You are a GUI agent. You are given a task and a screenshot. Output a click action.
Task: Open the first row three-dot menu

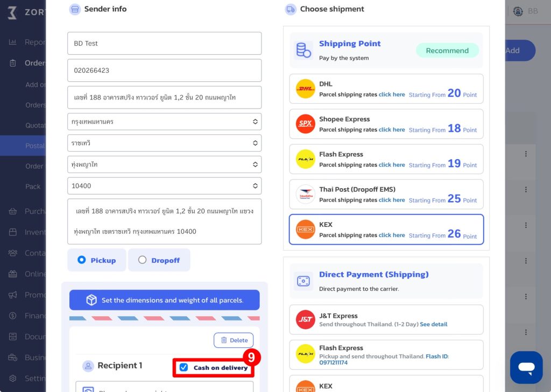click(x=526, y=154)
